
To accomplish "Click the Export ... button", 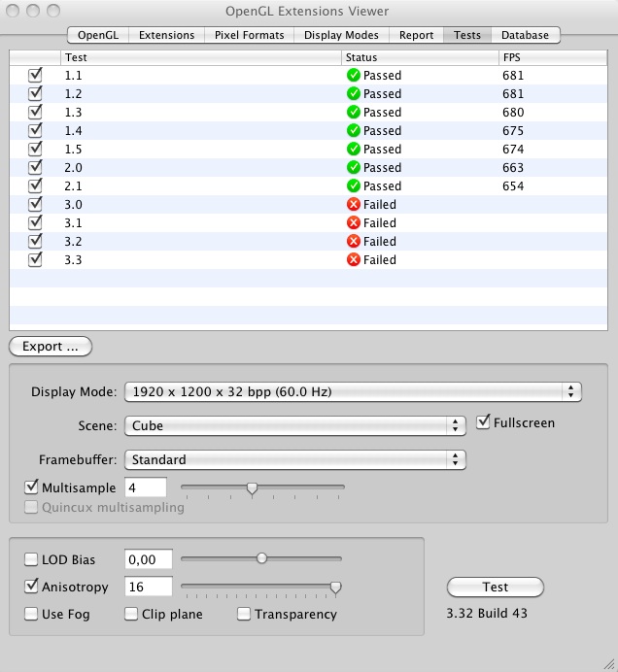I will point(51,346).
